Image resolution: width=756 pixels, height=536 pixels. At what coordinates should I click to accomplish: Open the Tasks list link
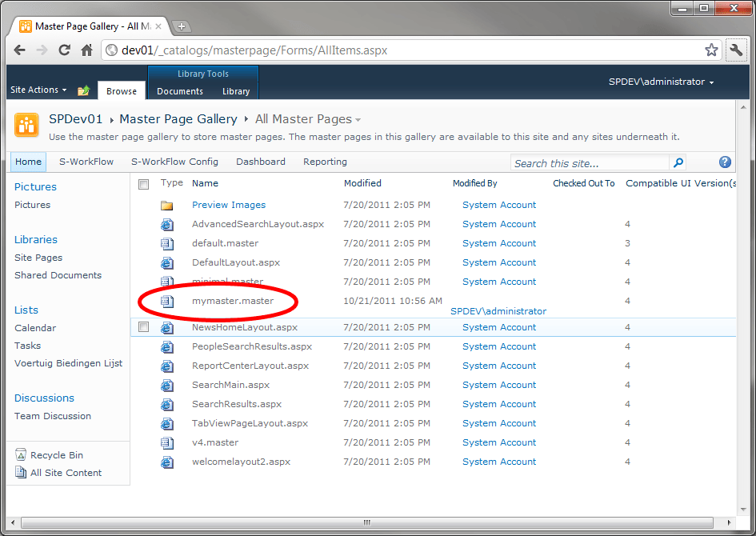(27, 346)
